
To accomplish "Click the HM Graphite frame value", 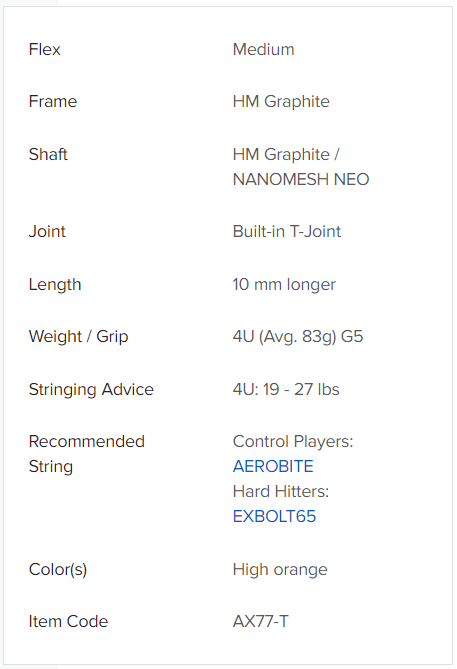I will pos(281,102).
